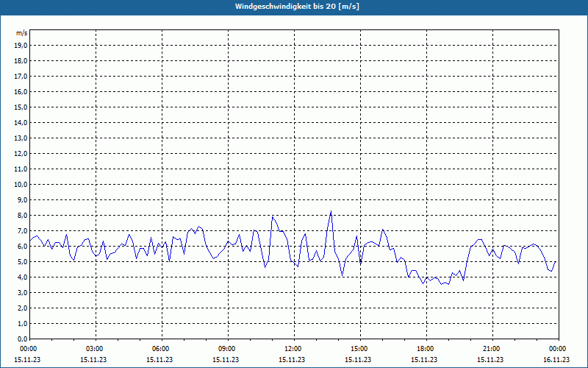Click the '16,0' y-axis value
Viewport: 588px width, 368px height.
click(x=21, y=91)
